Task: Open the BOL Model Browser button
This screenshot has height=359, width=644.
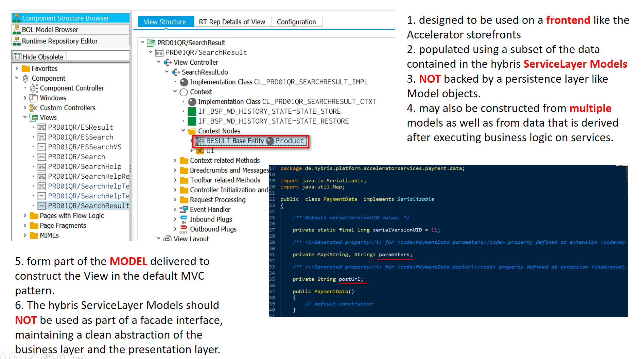Action: [70, 30]
